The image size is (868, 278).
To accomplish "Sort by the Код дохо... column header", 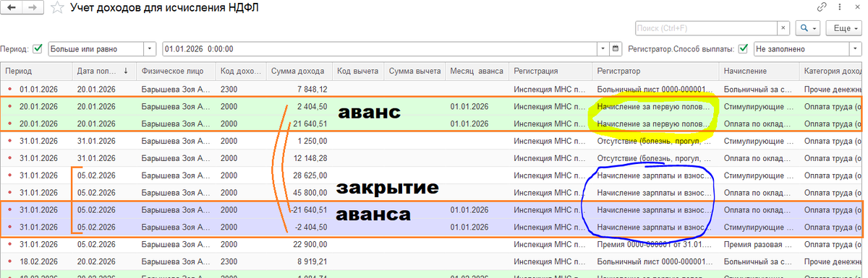I will click(x=241, y=71).
